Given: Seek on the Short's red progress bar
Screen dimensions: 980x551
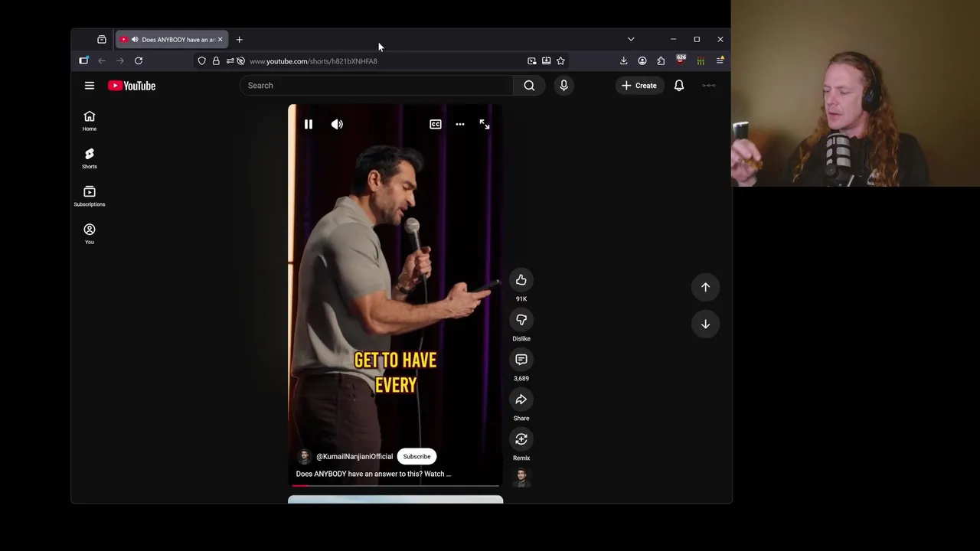Looking at the screenshot, I should [x=396, y=485].
